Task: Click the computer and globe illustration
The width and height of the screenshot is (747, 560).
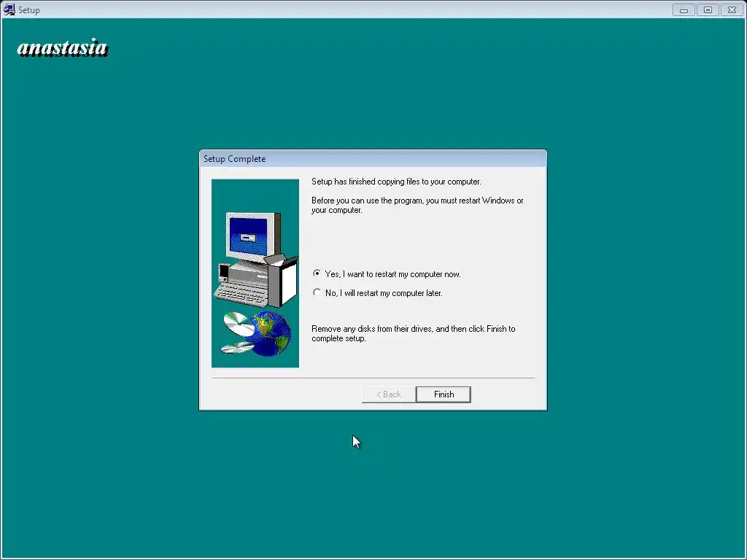Action: pyautogui.click(x=255, y=273)
